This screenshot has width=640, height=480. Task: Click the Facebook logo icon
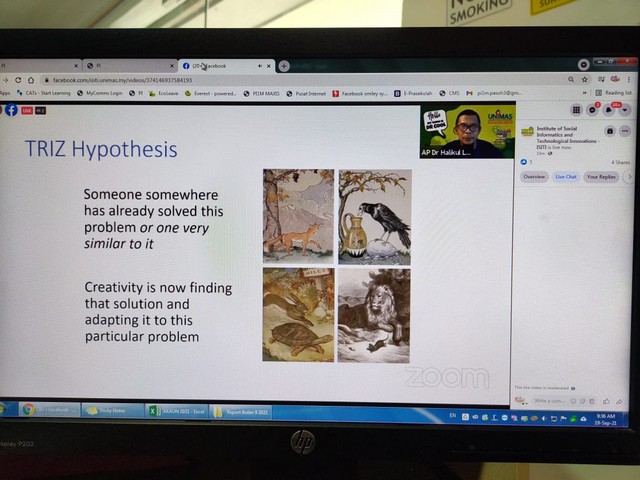pyautogui.click(x=12, y=110)
